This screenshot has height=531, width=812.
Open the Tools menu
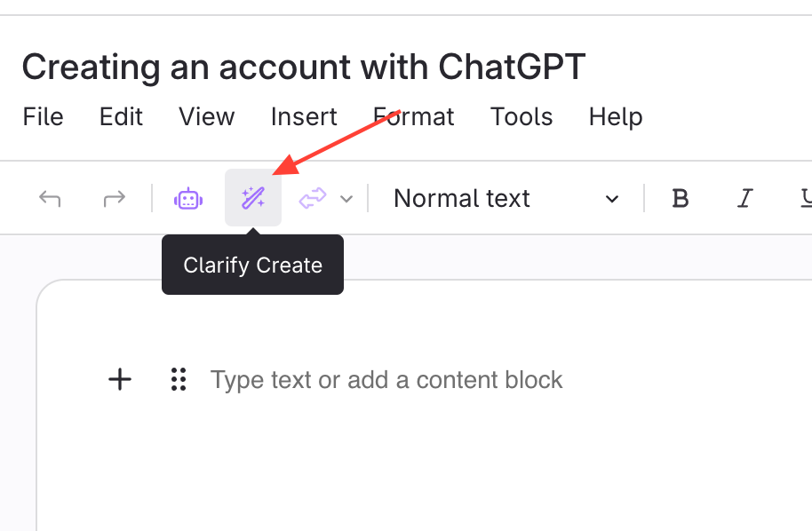[521, 117]
